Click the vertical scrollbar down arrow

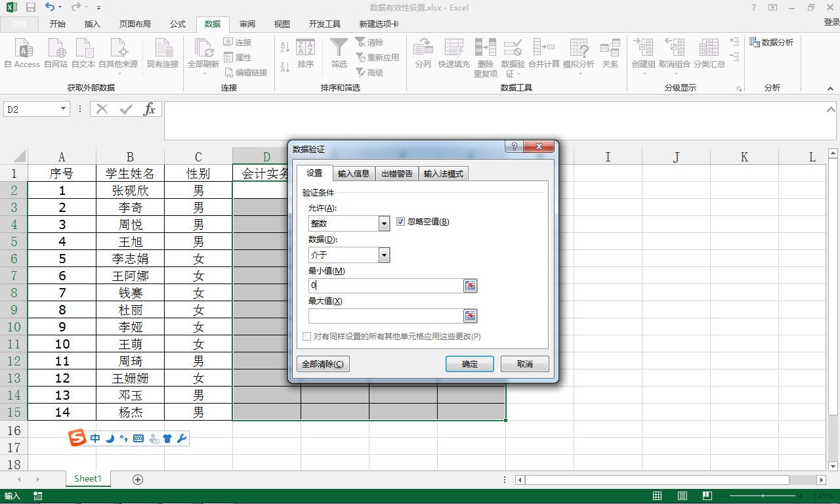pyautogui.click(x=833, y=467)
